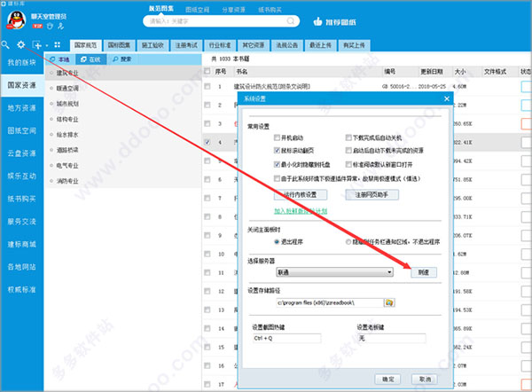Enable 开机启动 checkbox
This screenshot has width=532, height=392.
(277, 137)
